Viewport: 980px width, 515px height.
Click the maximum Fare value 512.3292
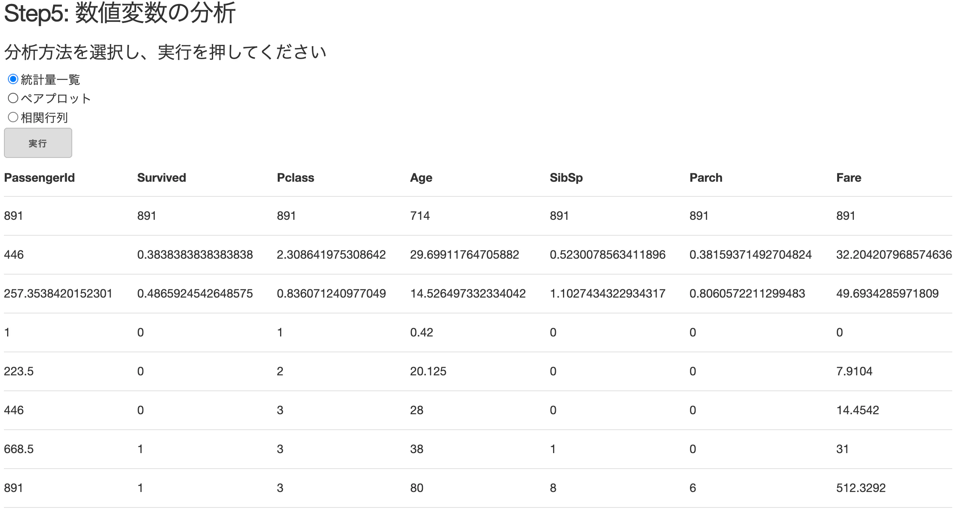[x=861, y=488]
